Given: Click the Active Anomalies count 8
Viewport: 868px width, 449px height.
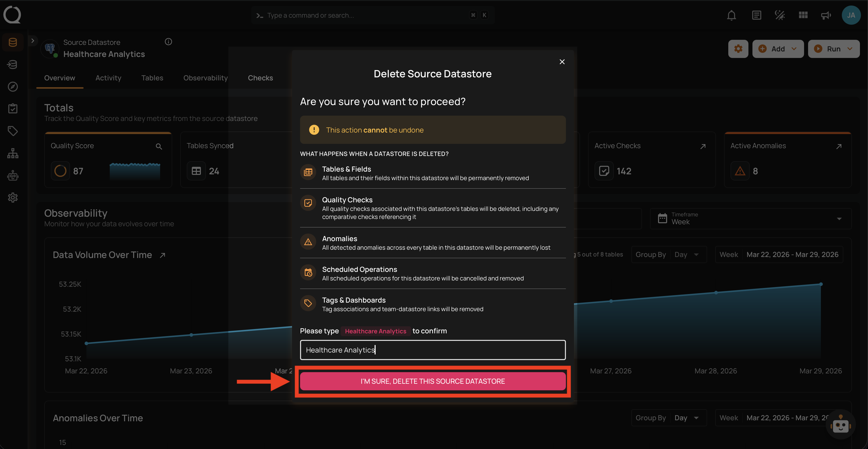Looking at the screenshot, I should tap(755, 171).
